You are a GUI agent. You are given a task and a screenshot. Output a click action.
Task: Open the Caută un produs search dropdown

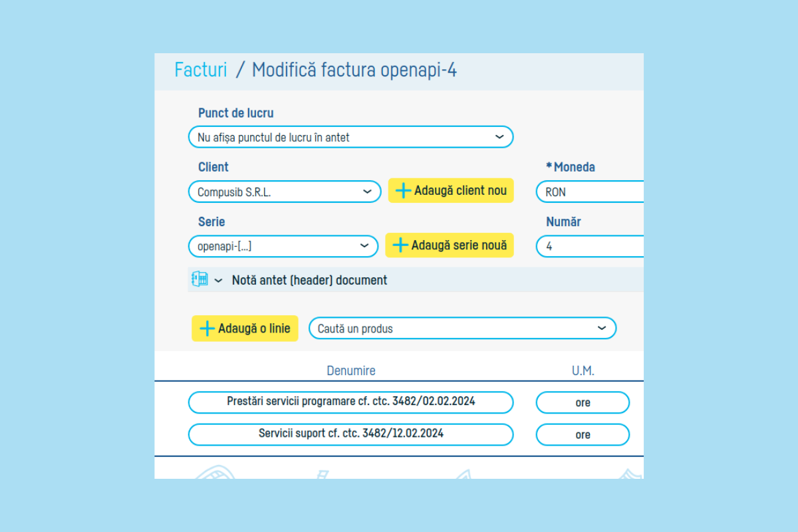pyautogui.click(x=462, y=329)
